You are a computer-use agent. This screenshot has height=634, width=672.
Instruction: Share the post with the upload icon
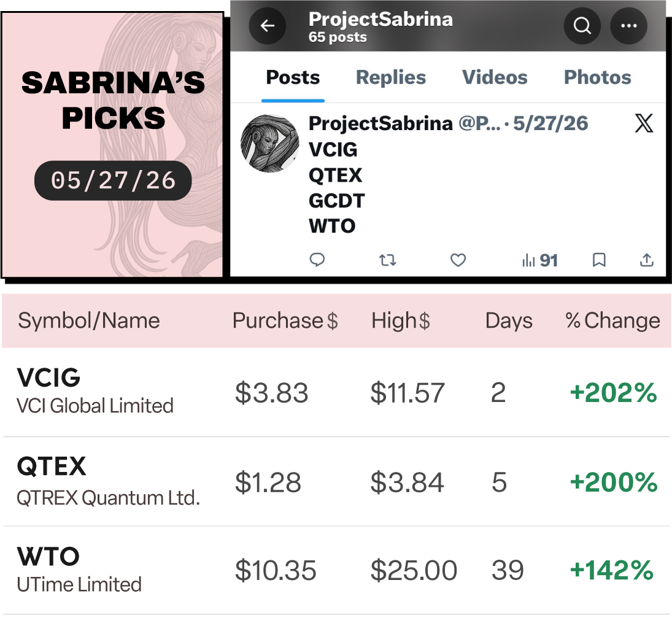click(x=647, y=260)
